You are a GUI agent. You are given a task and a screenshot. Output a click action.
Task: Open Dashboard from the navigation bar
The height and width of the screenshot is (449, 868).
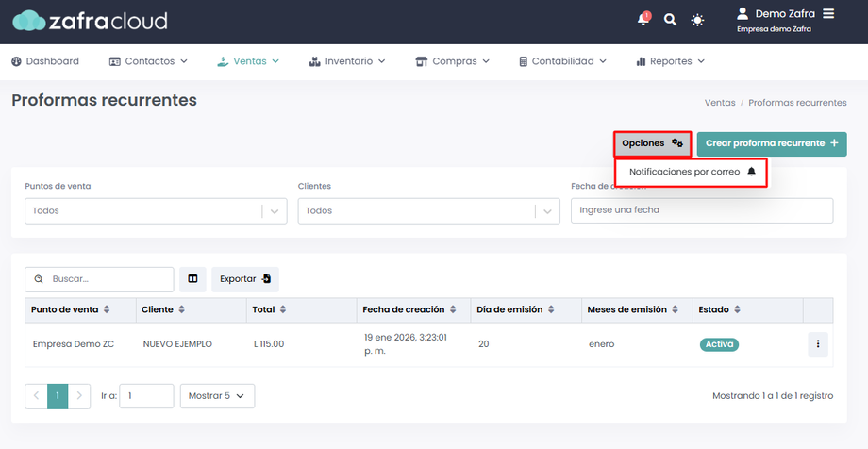tap(45, 61)
